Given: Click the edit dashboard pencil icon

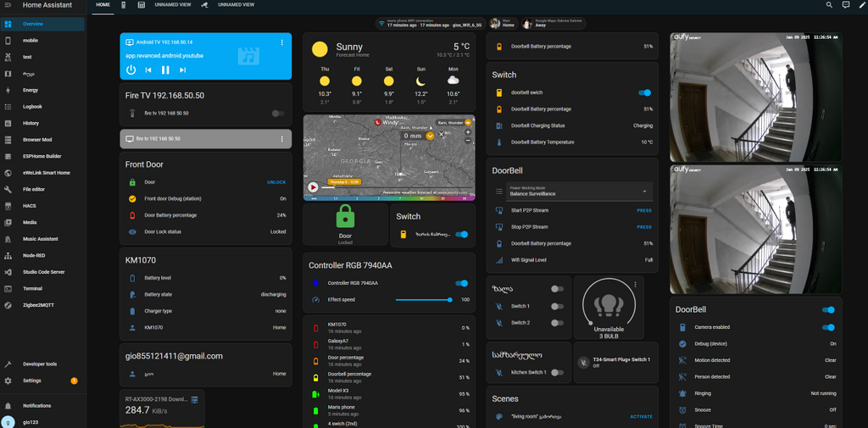Looking at the screenshot, I should [x=862, y=4].
